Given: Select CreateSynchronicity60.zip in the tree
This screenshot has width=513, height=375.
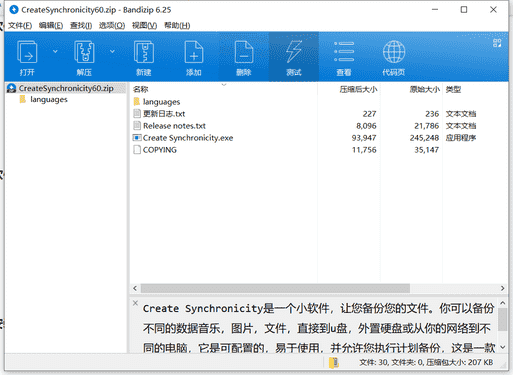Looking at the screenshot, I should point(66,88).
